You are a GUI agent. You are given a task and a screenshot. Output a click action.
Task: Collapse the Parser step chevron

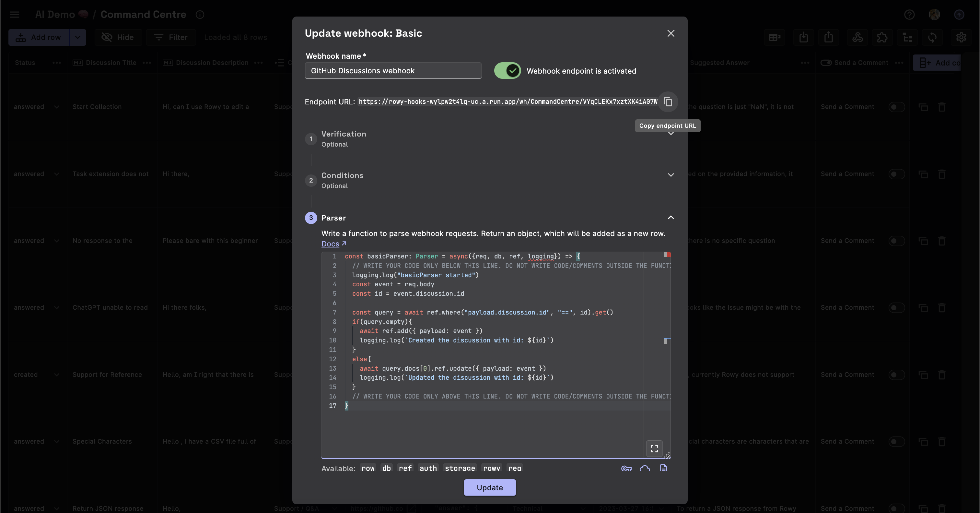click(x=671, y=218)
